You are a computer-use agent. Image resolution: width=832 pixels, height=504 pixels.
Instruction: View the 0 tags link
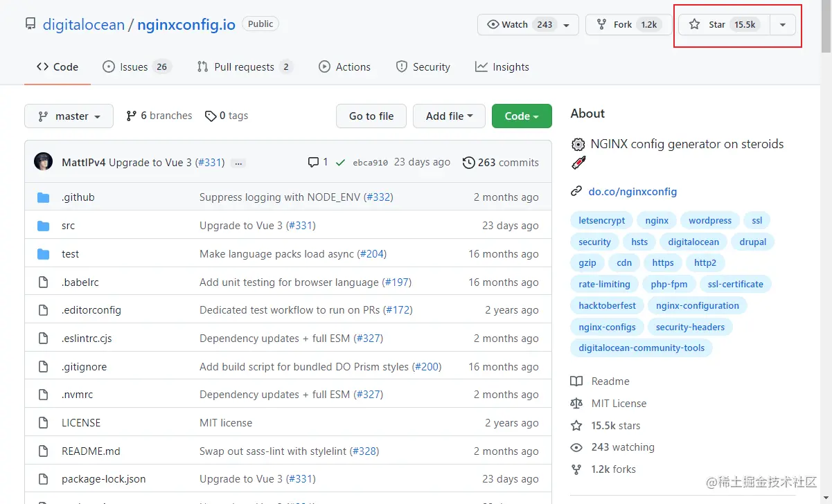click(227, 116)
